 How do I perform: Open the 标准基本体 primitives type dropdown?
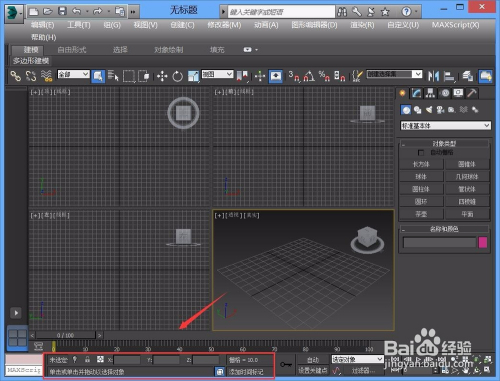pyautogui.click(x=445, y=126)
